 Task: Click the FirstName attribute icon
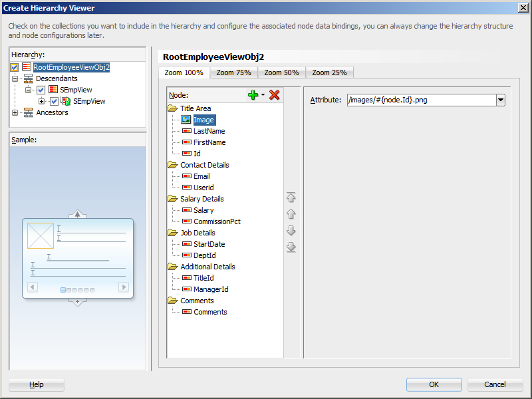tap(187, 142)
